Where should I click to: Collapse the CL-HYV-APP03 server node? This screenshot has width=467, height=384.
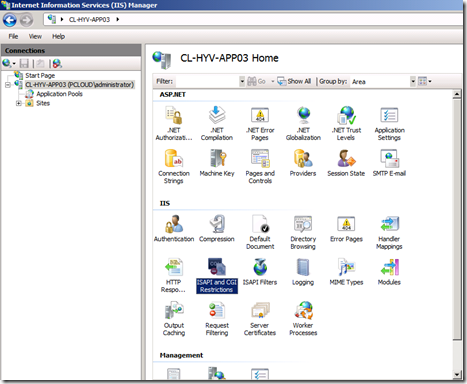click(x=8, y=85)
